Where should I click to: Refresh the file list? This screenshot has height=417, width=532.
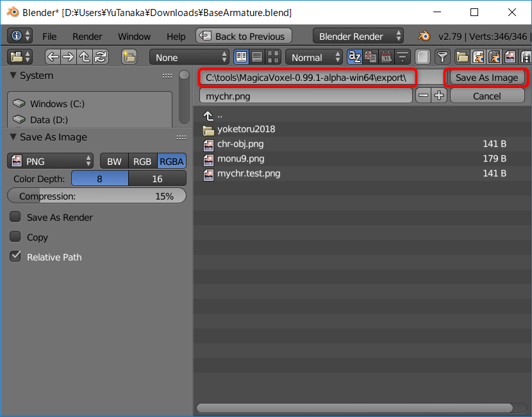(x=101, y=56)
